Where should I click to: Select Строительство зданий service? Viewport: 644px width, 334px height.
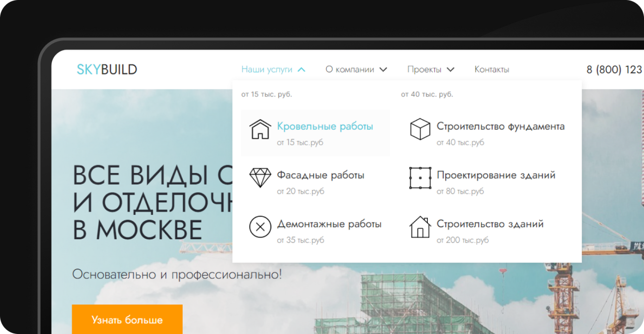(490, 224)
